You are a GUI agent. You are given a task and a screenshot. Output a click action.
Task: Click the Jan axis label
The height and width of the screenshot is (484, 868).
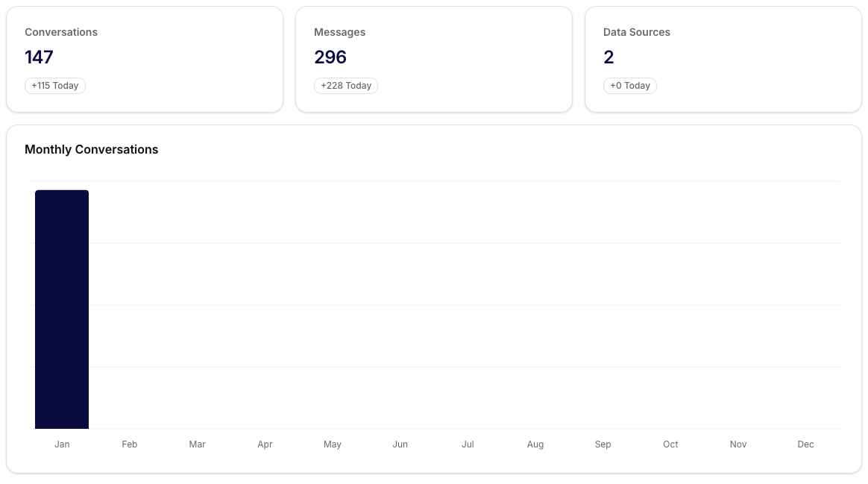click(x=62, y=444)
